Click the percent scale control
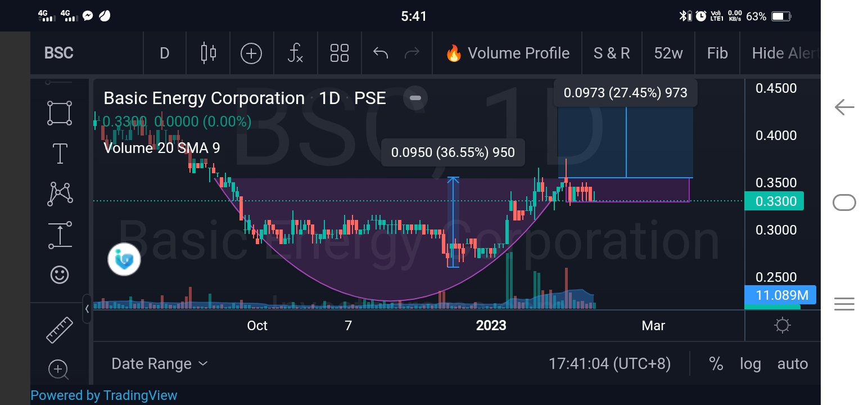 716,363
